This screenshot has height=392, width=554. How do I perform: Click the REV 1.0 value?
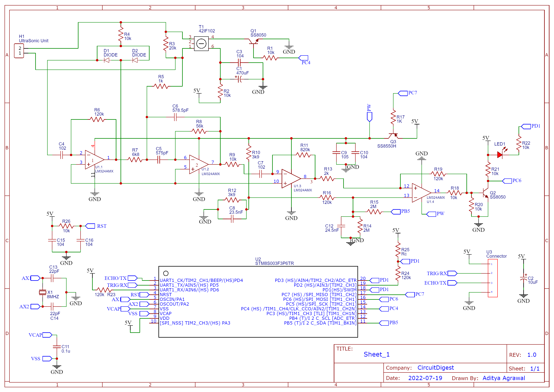(x=532, y=355)
